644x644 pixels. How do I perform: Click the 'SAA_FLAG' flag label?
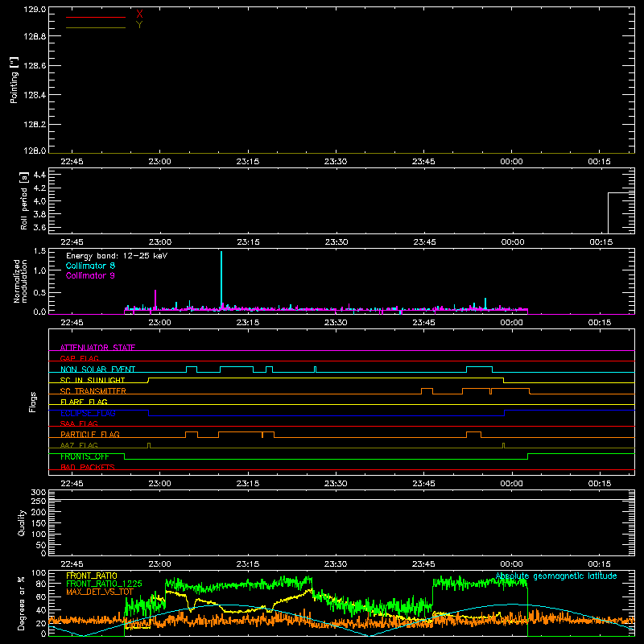pyautogui.click(x=79, y=423)
